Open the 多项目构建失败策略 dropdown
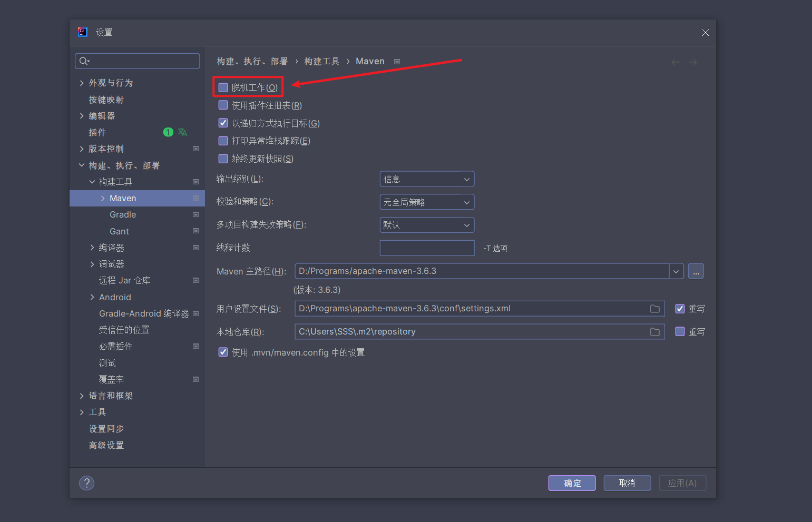 pyautogui.click(x=427, y=225)
